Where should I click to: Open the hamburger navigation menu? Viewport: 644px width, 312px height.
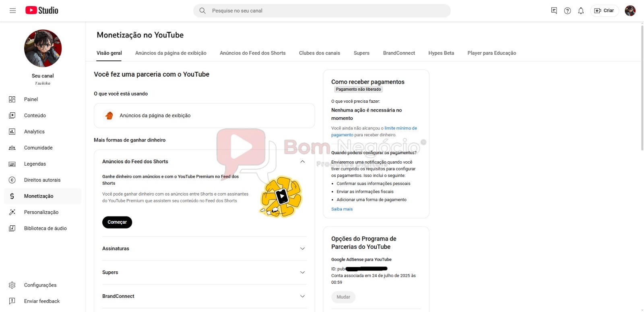(12, 10)
